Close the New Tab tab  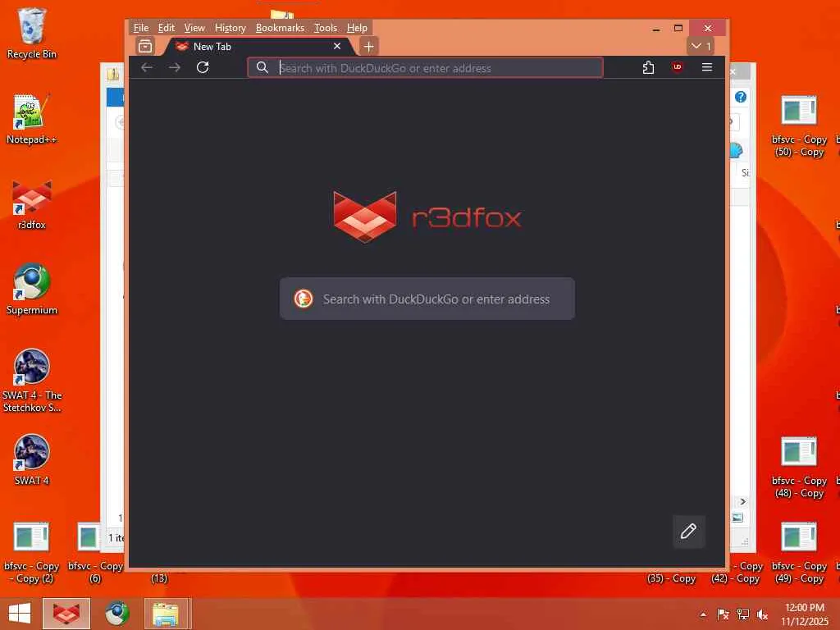click(x=337, y=46)
